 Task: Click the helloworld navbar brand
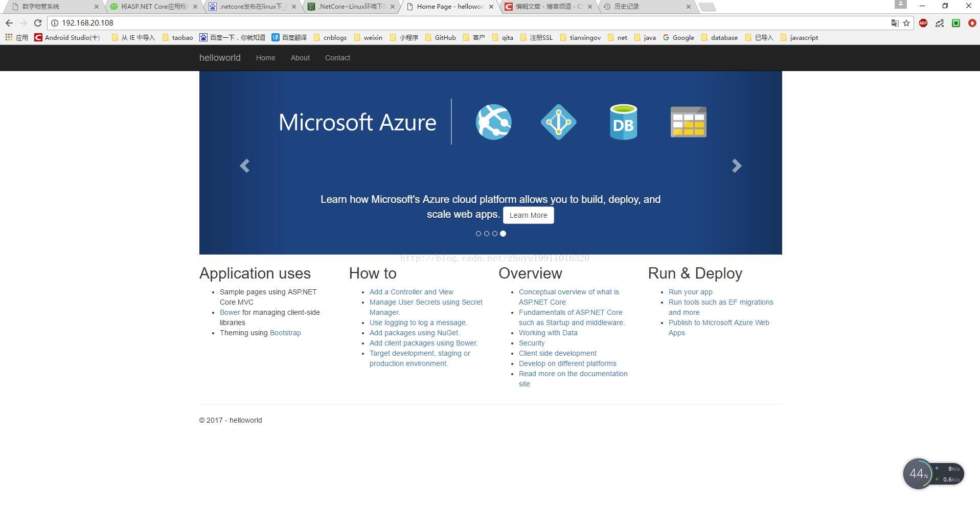(x=220, y=58)
